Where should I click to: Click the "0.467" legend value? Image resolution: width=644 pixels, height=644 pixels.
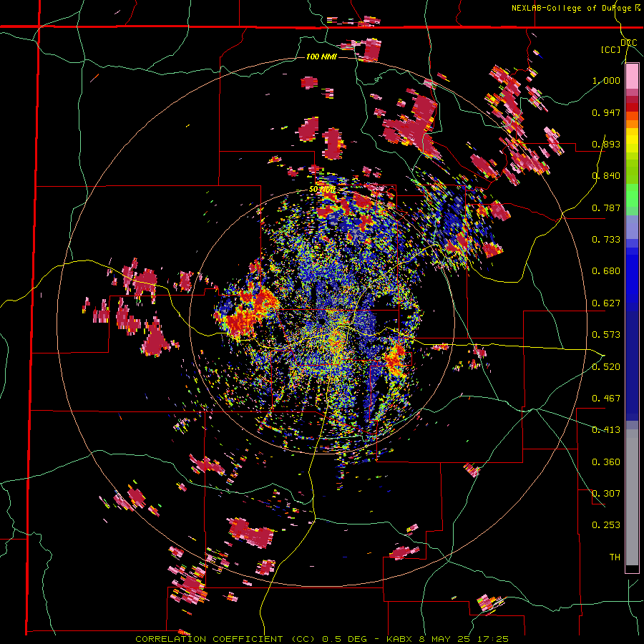(x=606, y=398)
